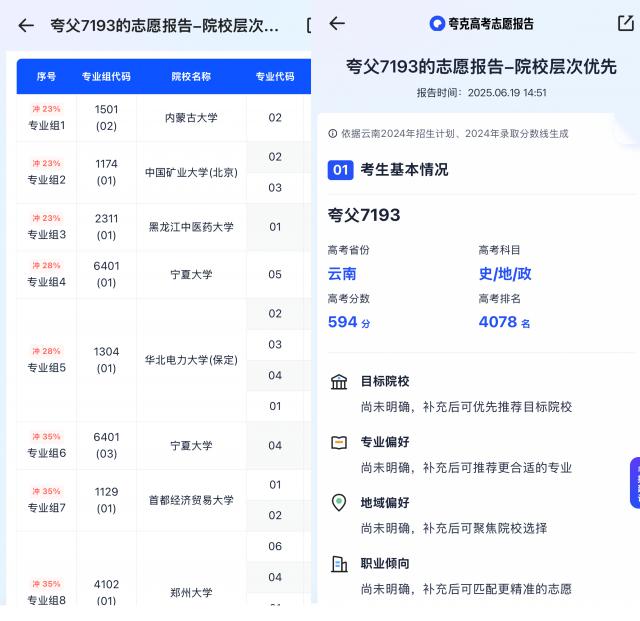Viewport: 640px width, 621px height.
Task: Select group code 4102 (01)
Action: (106, 592)
